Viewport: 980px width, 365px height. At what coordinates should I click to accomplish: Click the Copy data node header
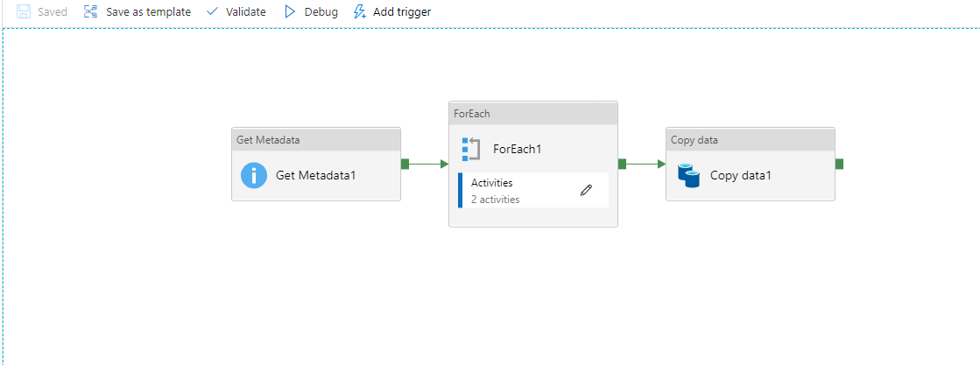pos(751,139)
